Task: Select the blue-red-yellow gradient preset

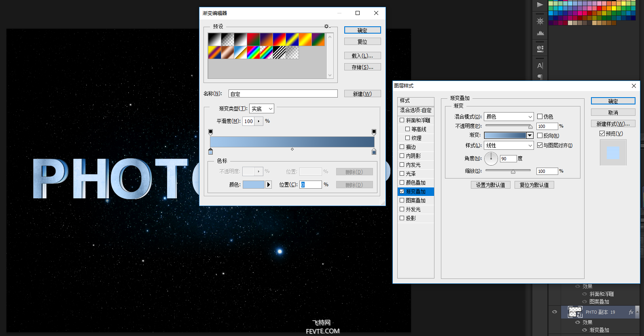Action: pyautogui.click(x=279, y=40)
